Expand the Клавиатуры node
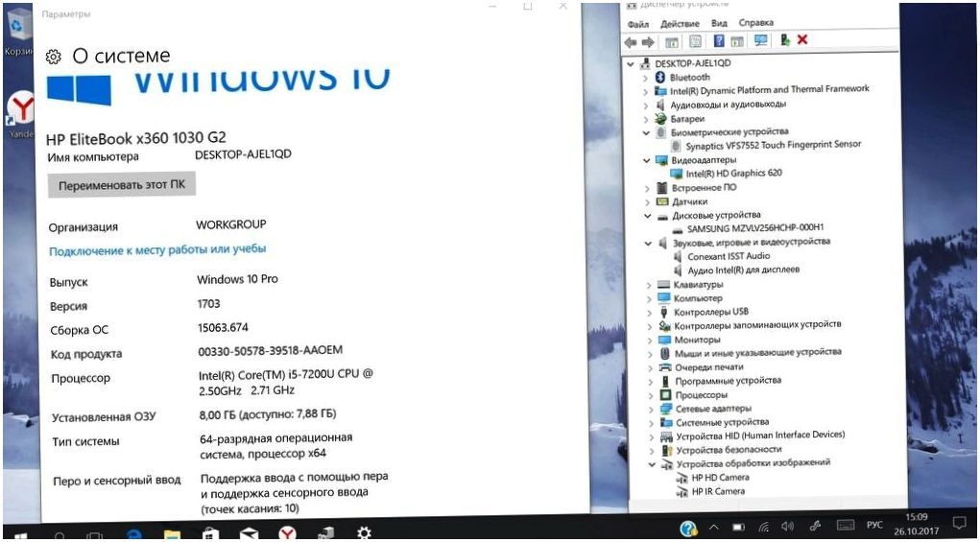 649,285
